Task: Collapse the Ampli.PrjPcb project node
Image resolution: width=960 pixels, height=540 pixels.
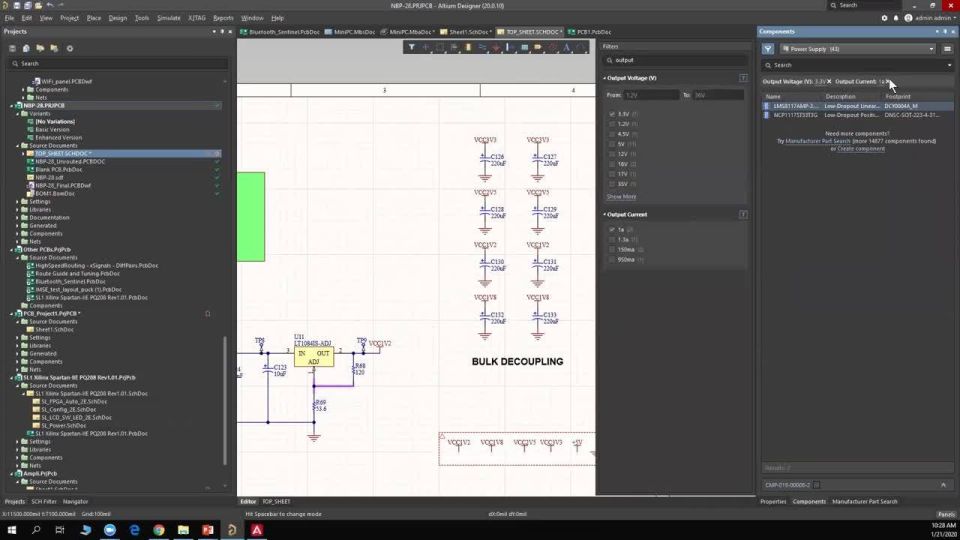Action: 12,474
